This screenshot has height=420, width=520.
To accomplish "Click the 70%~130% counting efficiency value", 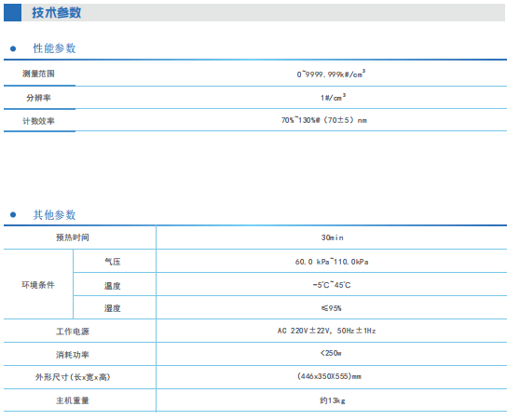I will pyautogui.click(x=324, y=120).
